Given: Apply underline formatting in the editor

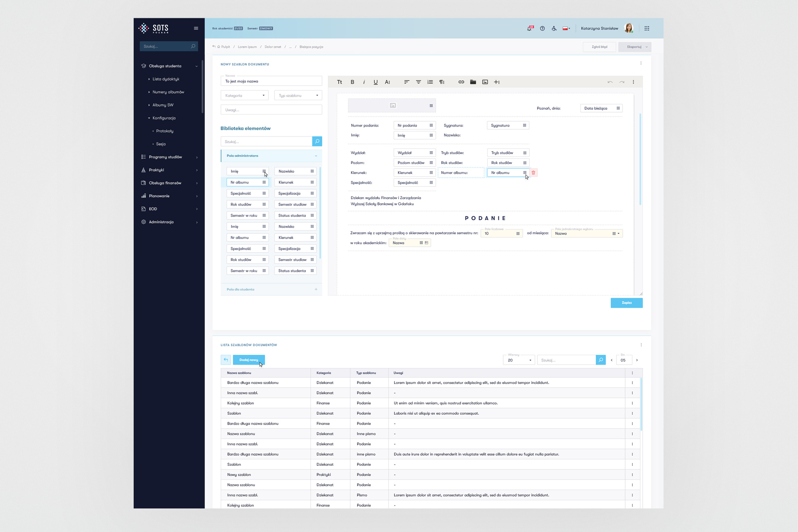Looking at the screenshot, I should click(375, 82).
